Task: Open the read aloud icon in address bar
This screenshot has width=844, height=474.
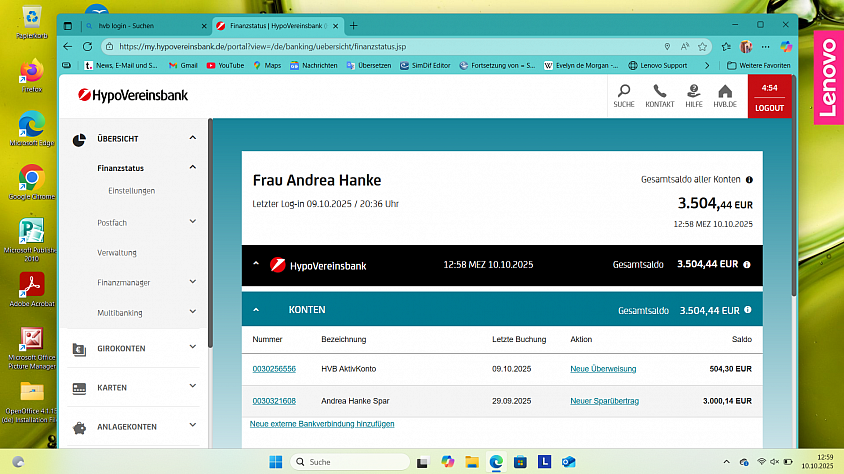Action: click(x=685, y=47)
